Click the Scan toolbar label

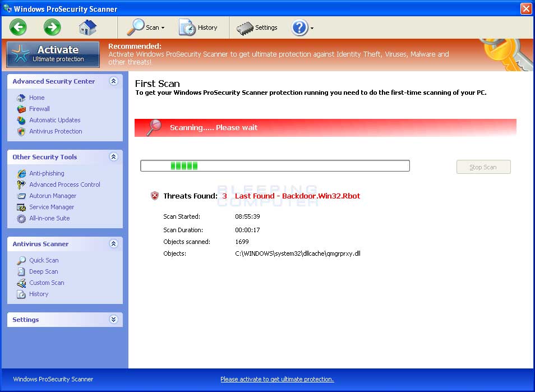152,27
